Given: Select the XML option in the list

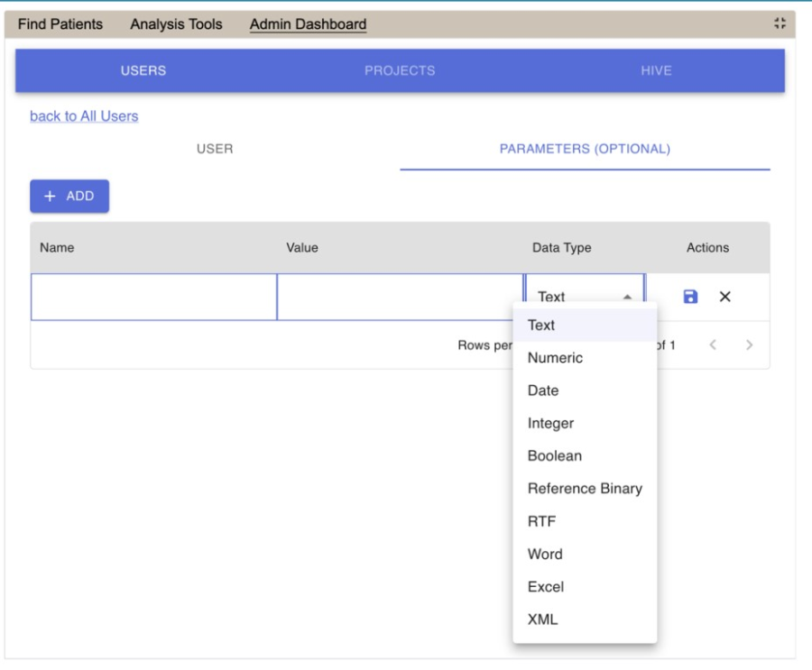Looking at the screenshot, I should click(542, 620).
